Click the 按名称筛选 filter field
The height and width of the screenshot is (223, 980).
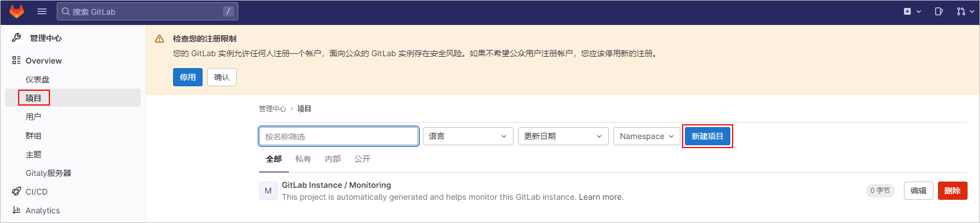339,136
